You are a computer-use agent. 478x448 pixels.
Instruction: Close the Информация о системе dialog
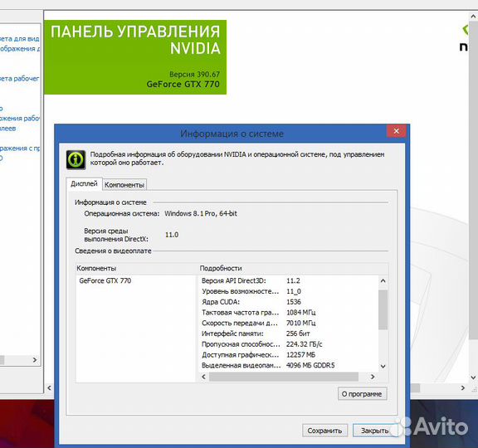click(x=396, y=131)
